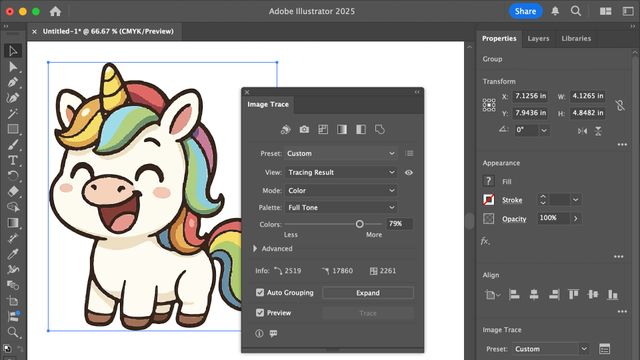The width and height of the screenshot is (640, 360).
Task: Select the Paintbrush tool
Action: tap(13, 144)
